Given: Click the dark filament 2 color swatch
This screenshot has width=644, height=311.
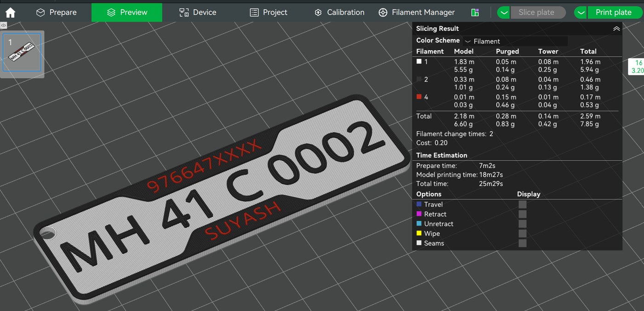Looking at the screenshot, I should [419, 79].
